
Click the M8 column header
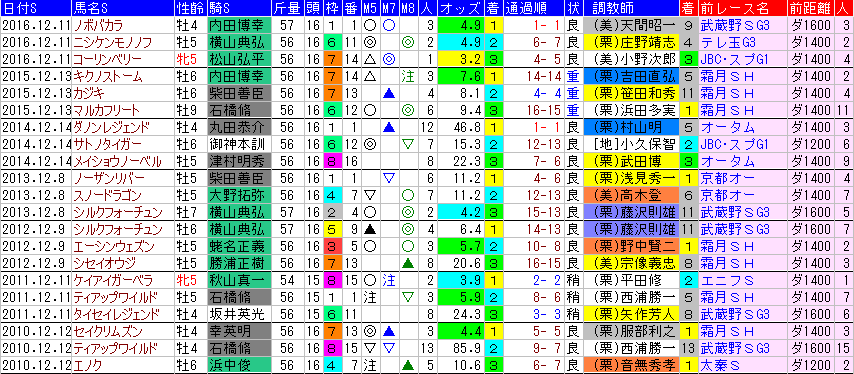(407, 8)
